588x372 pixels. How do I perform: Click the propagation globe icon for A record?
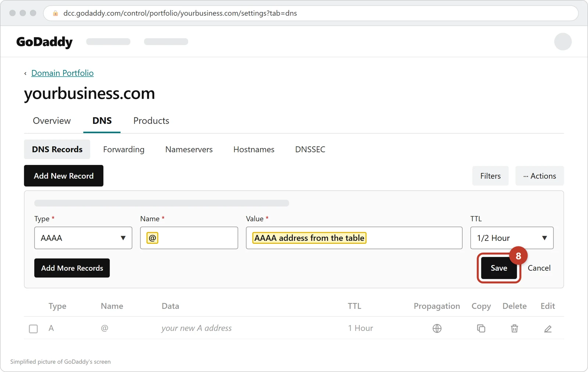tap(437, 328)
